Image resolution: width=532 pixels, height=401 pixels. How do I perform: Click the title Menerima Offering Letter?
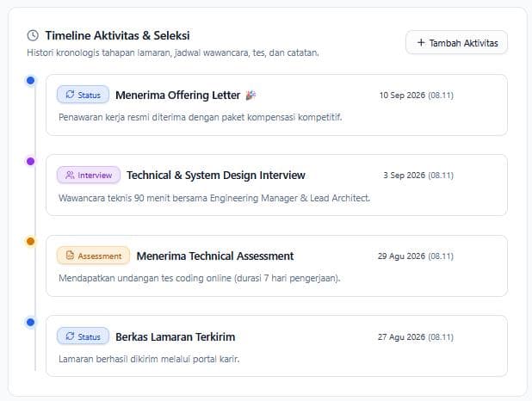pyautogui.click(x=178, y=96)
